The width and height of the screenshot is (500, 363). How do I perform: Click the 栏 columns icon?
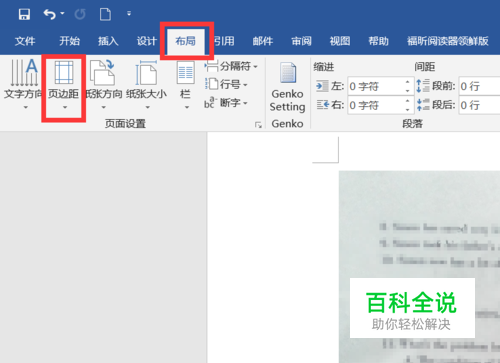click(x=185, y=72)
